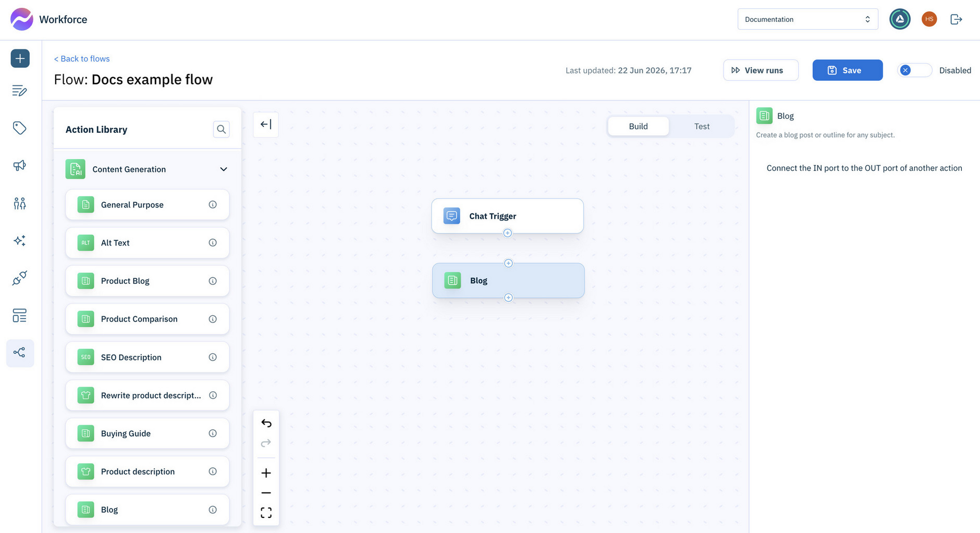Click the Blog node IN port
The image size is (980, 533).
point(508,263)
